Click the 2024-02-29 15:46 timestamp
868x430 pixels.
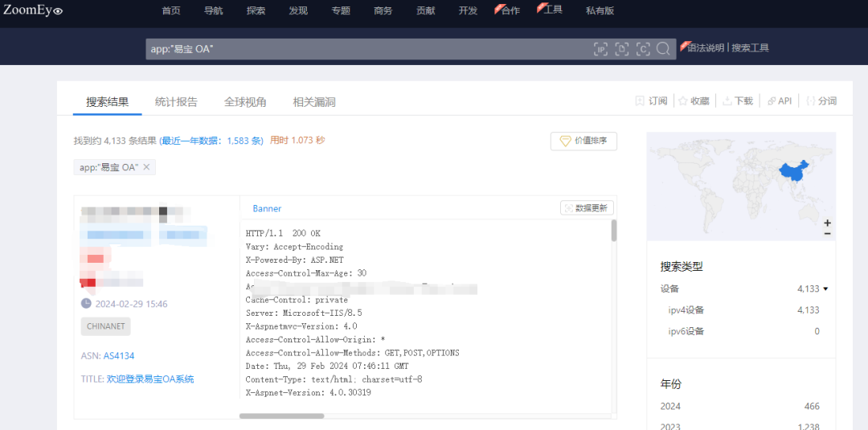coord(131,304)
